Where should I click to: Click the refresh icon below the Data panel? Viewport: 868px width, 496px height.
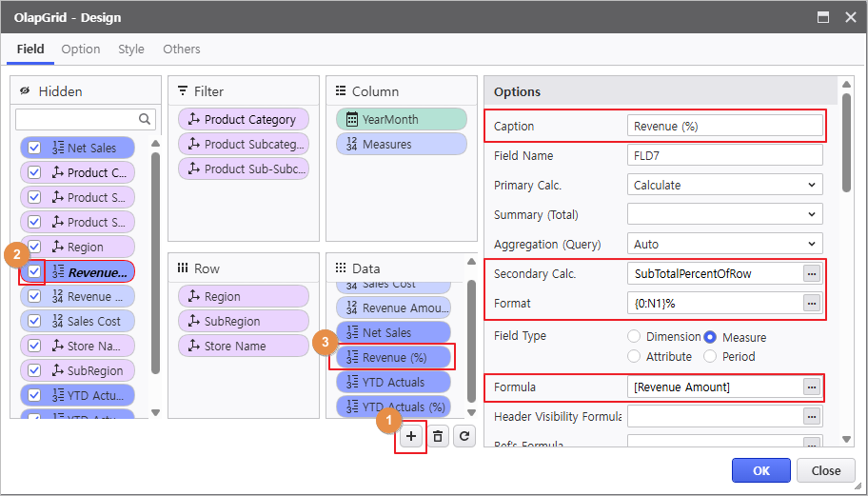pos(464,436)
